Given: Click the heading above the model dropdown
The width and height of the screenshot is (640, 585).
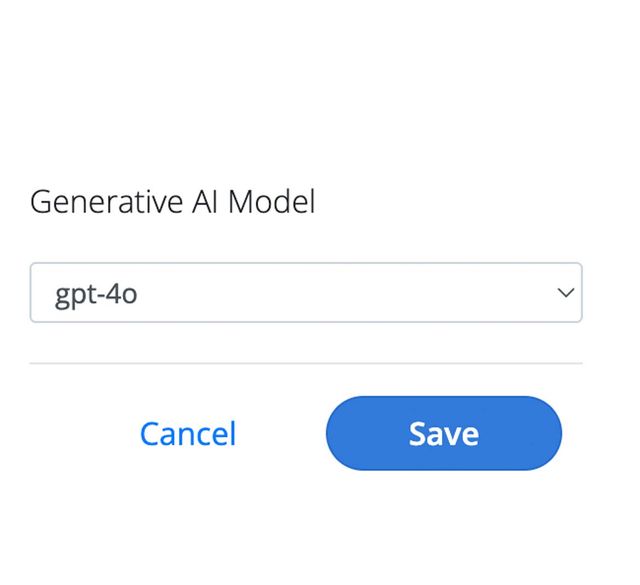Looking at the screenshot, I should click(x=172, y=202).
